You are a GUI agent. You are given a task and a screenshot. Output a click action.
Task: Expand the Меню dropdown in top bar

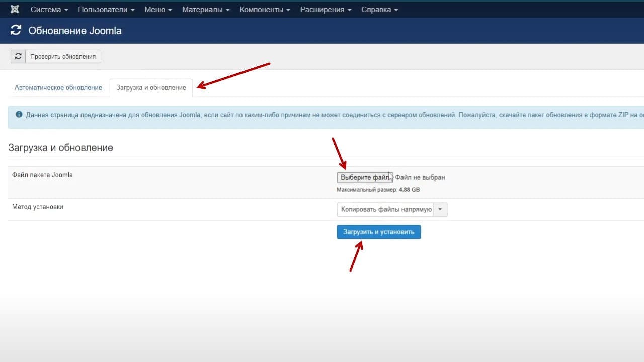click(158, 10)
